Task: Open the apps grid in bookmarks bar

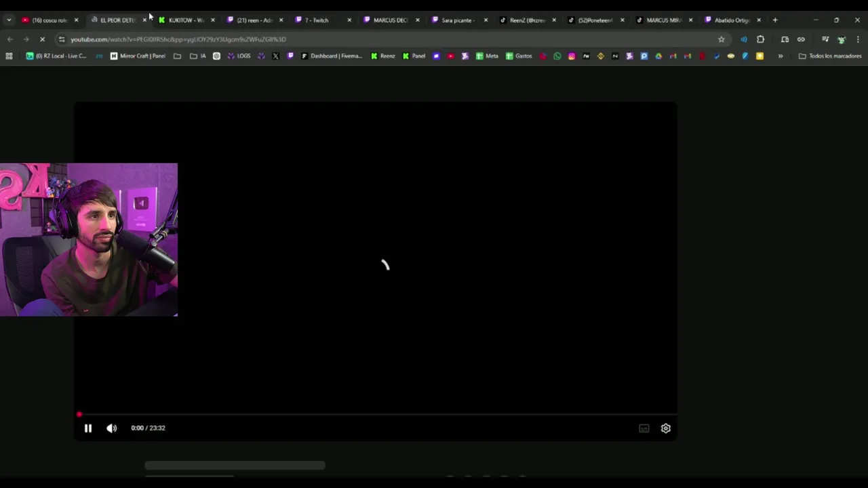Action: tap(9, 56)
